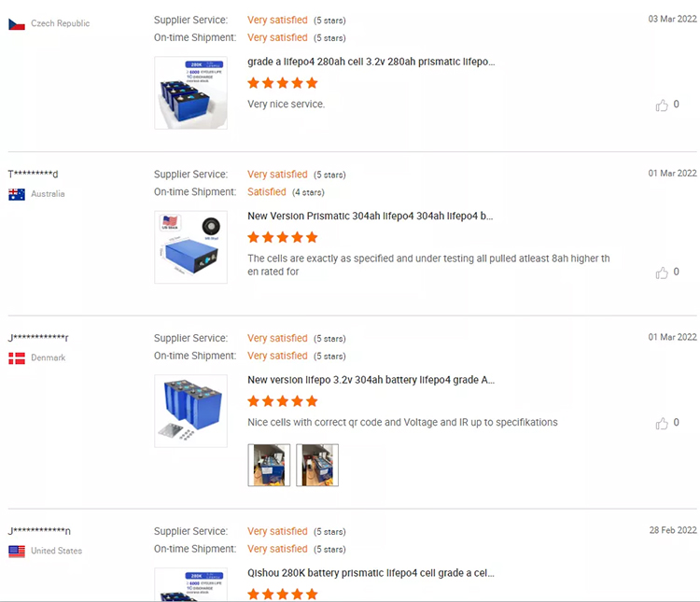The width and height of the screenshot is (700, 602).
Task: Click the Australia flag icon
Action: click(x=17, y=194)
